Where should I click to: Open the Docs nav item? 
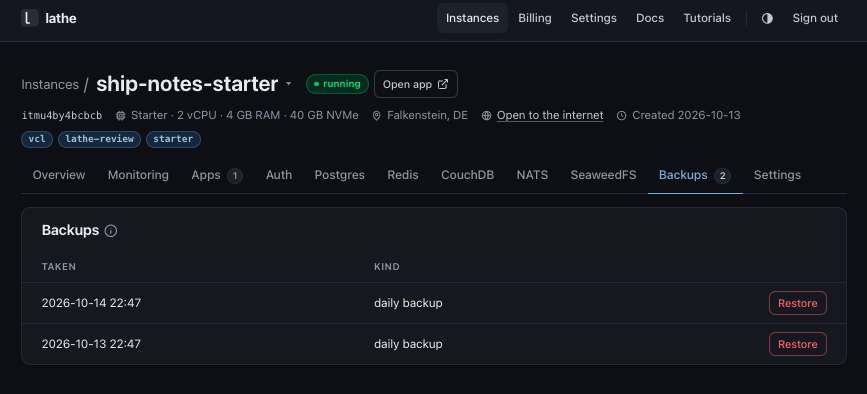[x=650, y=18]
